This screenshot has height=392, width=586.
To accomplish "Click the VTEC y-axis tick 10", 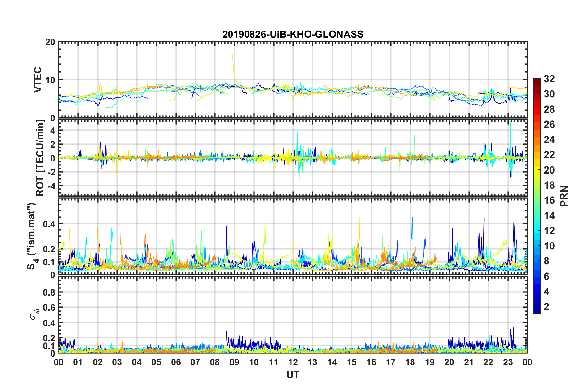I will [50, 80].
